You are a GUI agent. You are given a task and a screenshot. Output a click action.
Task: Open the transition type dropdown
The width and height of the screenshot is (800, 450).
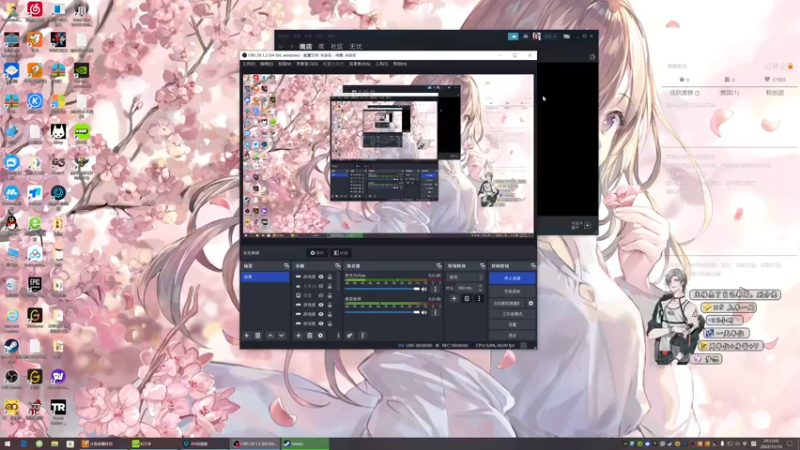tap(465, 277)
